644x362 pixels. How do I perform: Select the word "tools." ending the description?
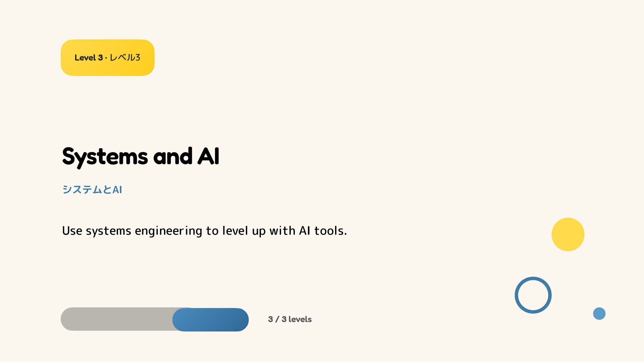pos(330,231)
